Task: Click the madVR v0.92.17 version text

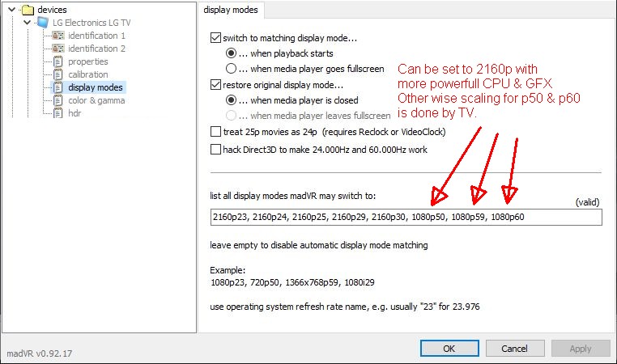Action: pos(40,353)
